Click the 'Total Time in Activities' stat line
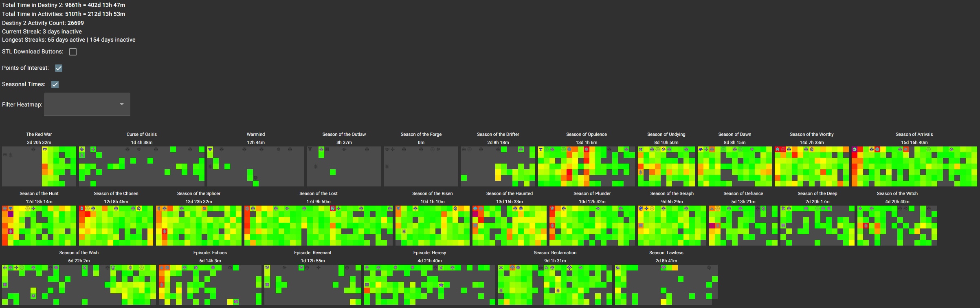Viewport: 980px width, 308px height. coord(64,14)
